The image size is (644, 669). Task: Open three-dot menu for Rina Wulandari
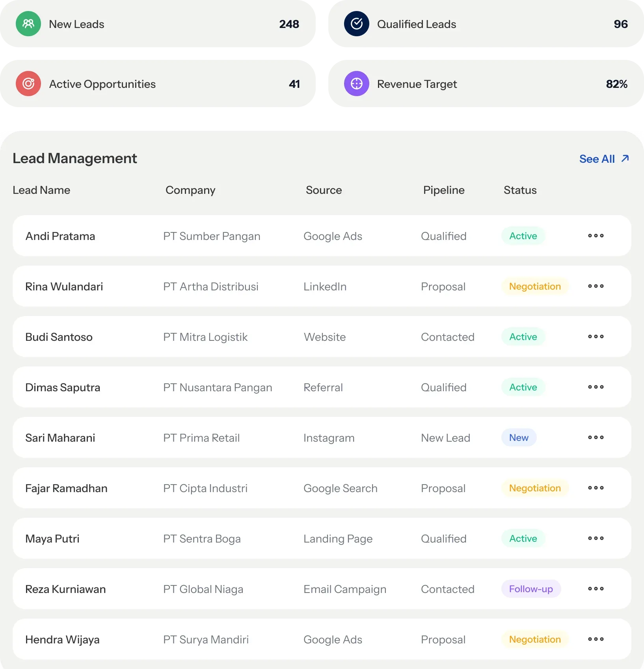point(596,286)
